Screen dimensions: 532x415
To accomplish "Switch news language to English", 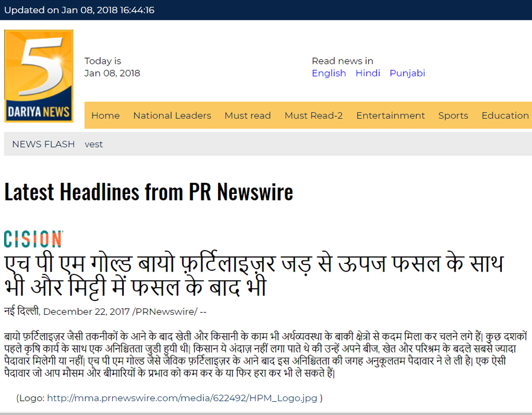I will pos(329,74).
